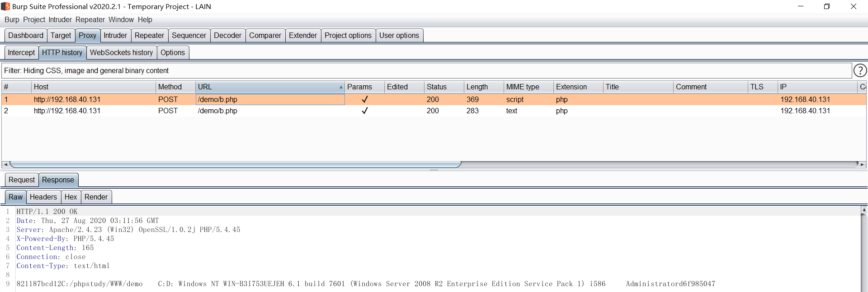Sort history by the # column
The height and width of the screenshot is (292, 868).
[16, 87]
